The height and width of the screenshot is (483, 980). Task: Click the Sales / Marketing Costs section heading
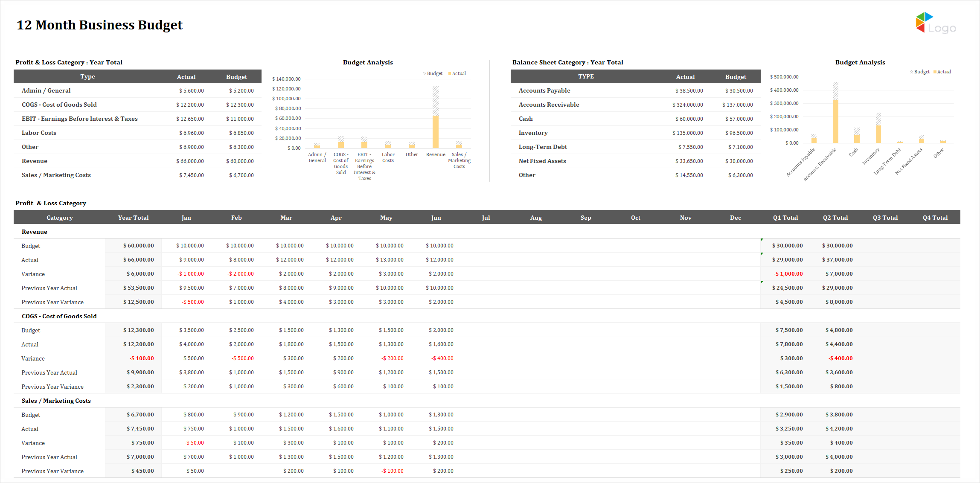56,401
